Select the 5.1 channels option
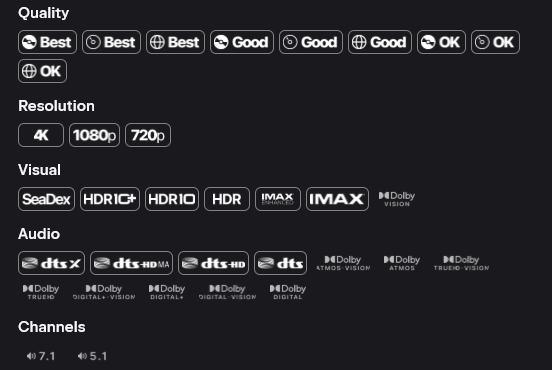Viewport: 552px width, 370px height. pyautogui.click(x=92, y=356)
